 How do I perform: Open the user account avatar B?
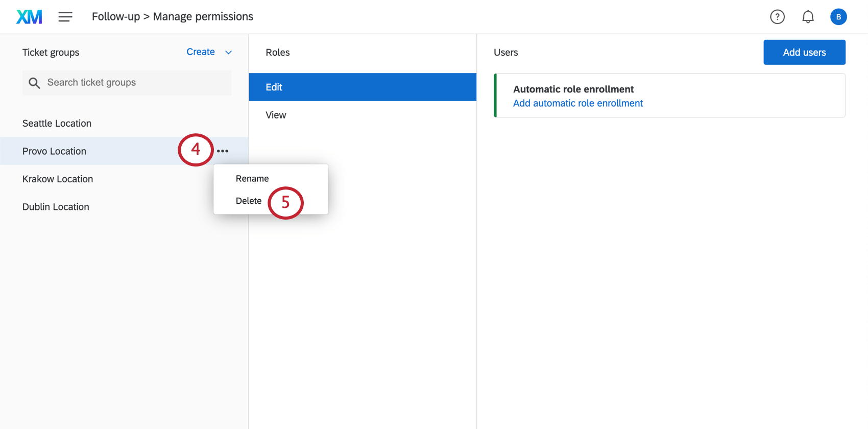click(838, 17)
